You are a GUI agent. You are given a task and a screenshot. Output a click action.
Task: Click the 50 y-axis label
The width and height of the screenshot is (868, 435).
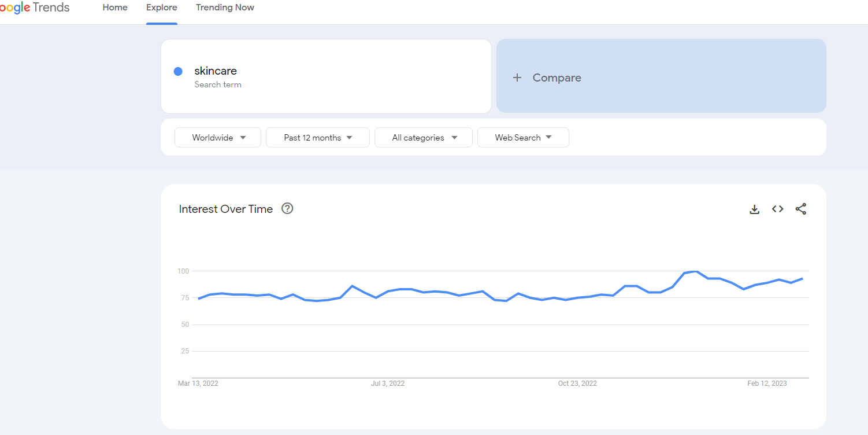pyautogui.click(x=185, y=325)
